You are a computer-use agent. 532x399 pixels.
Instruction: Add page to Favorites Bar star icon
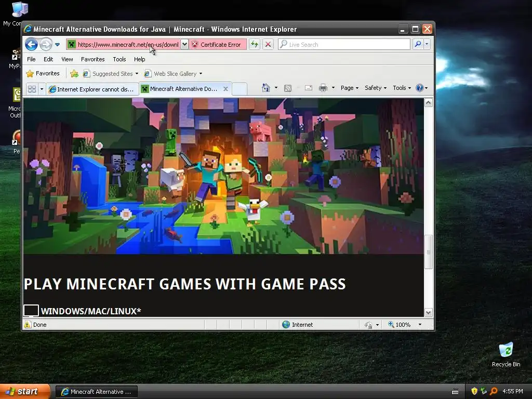point(74,74)
